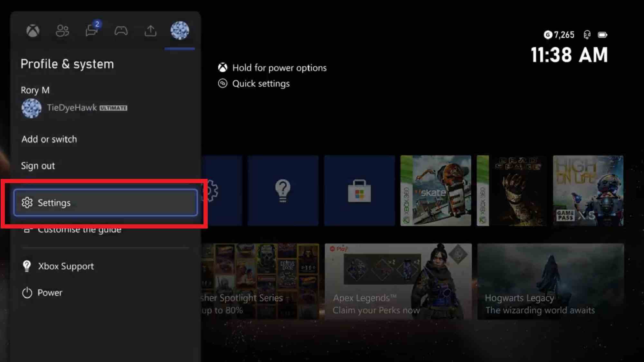
Task: Select the profile avatar tab in guide
Action: pyautogui.click(x=180, y=31)
